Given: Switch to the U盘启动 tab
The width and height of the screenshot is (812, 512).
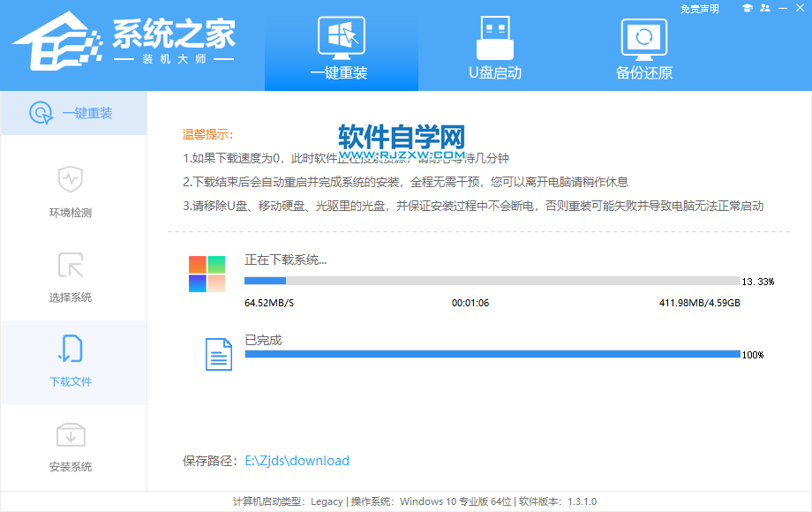Looking at the screenshot, I should coord(495,48).
